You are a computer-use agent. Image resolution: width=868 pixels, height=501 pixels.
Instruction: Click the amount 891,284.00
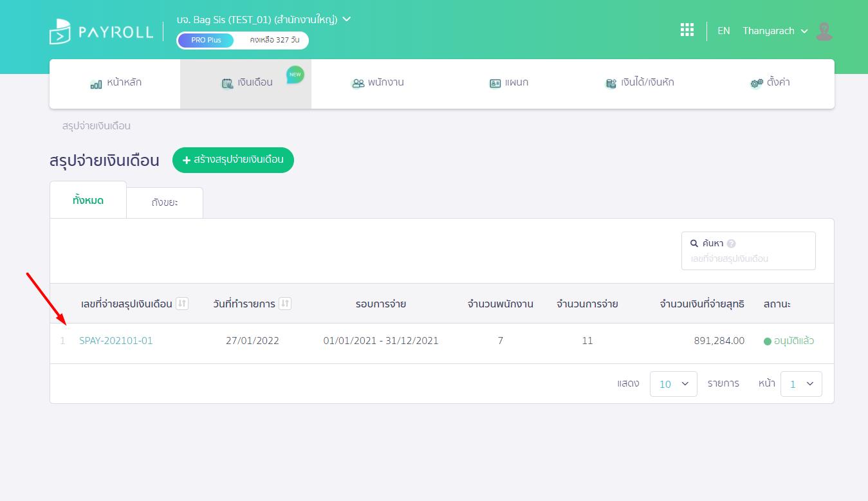[x=719, y=341]
